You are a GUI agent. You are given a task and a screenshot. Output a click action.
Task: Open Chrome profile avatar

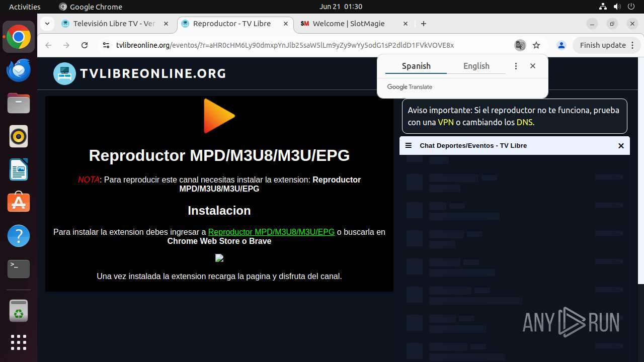(x=561, y=45)
